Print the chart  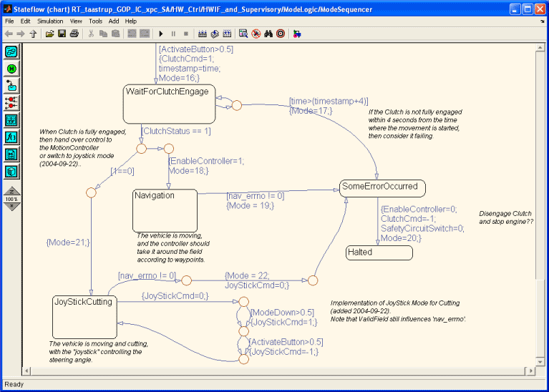point(74,34)
